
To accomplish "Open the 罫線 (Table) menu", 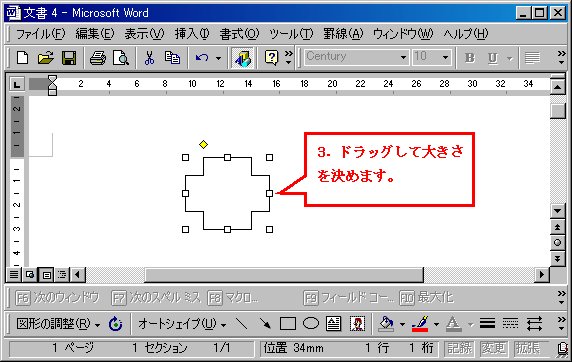I will pos(343,34).
